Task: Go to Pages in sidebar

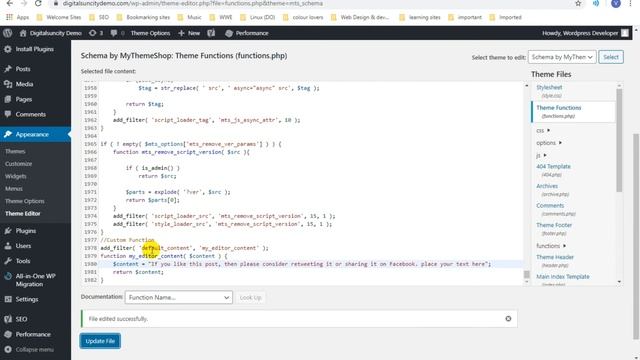Action: (24, 99)
